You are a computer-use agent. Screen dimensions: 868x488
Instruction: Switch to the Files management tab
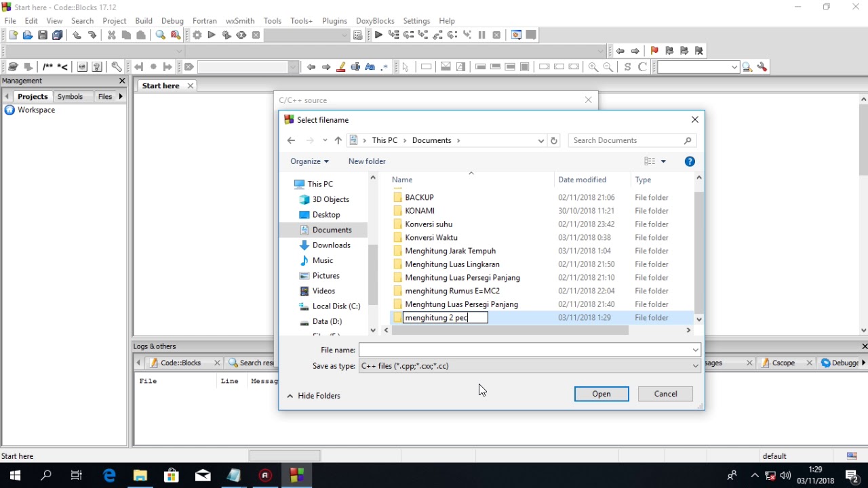click(x=105, y=97)
